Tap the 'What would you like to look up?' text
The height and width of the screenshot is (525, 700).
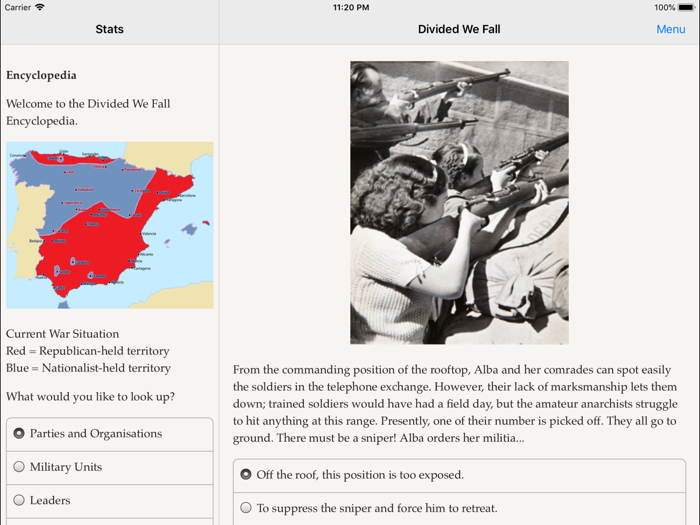click(x=90, y=397)
